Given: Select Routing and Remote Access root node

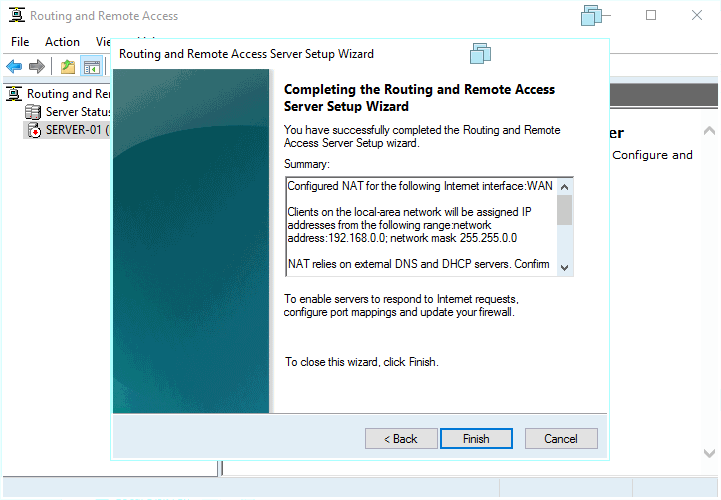Looking at the screenshot, I should [x=68, y=94].
